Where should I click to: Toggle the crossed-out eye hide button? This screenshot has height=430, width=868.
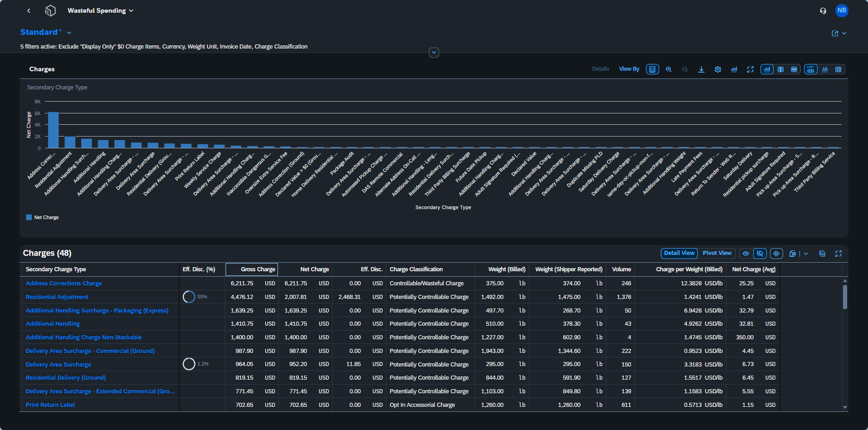760,254
